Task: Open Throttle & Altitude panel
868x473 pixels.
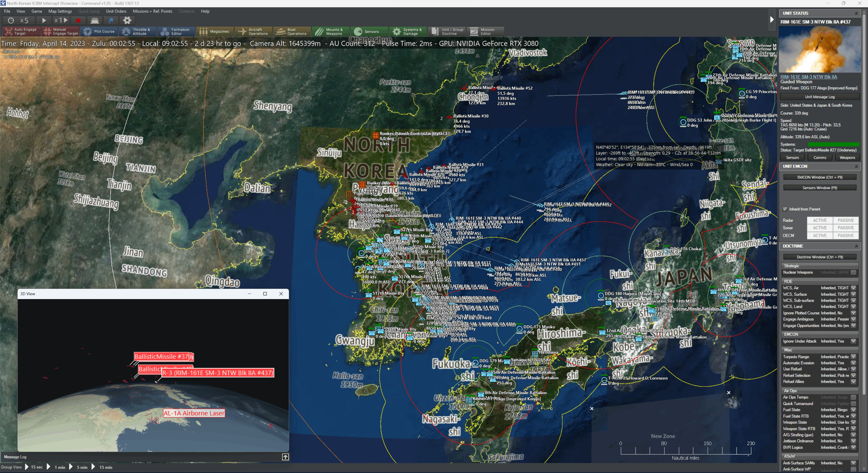Action: [x=137, y=32]
